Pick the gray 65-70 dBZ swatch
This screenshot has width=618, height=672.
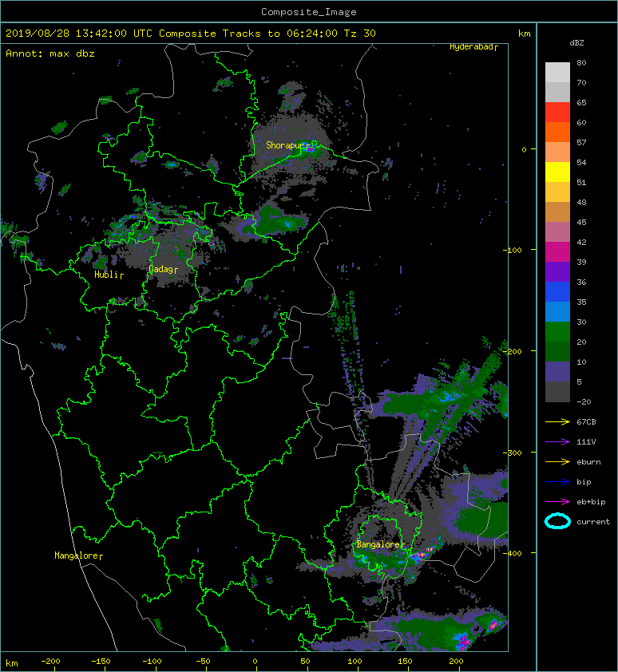click(557, 92)
